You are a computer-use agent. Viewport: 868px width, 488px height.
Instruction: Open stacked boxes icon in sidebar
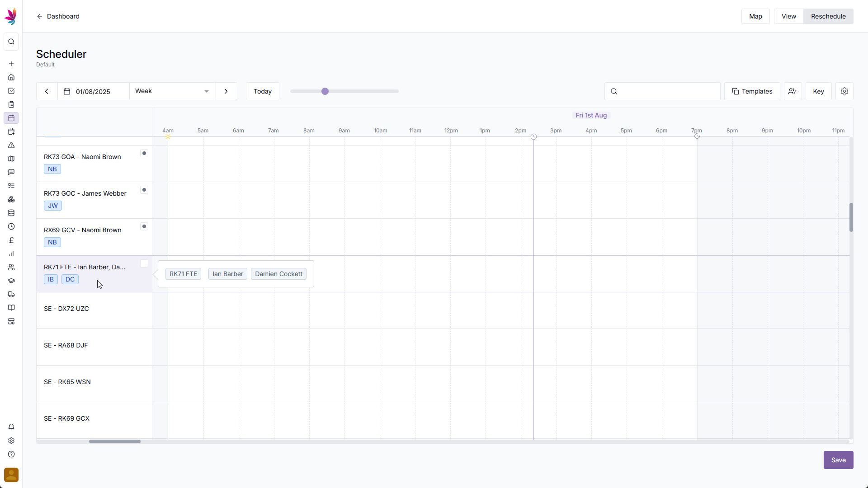click(11, 199)
